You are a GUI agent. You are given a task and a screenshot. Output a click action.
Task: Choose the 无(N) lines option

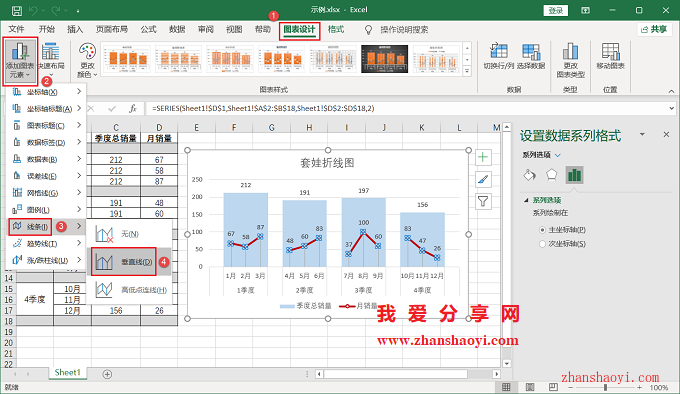(x=129, y=234)
